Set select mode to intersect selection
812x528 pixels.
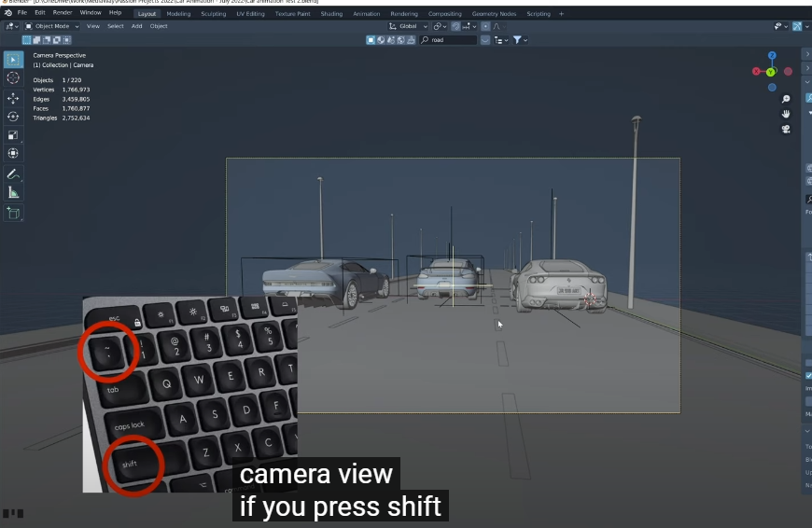(x=67, y=40)
